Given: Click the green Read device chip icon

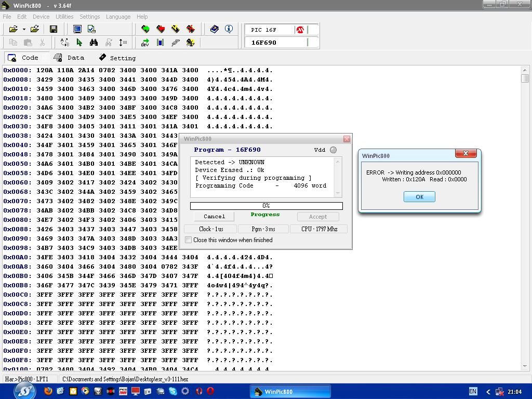Looking at the screenshot, I should pos(145,29).
